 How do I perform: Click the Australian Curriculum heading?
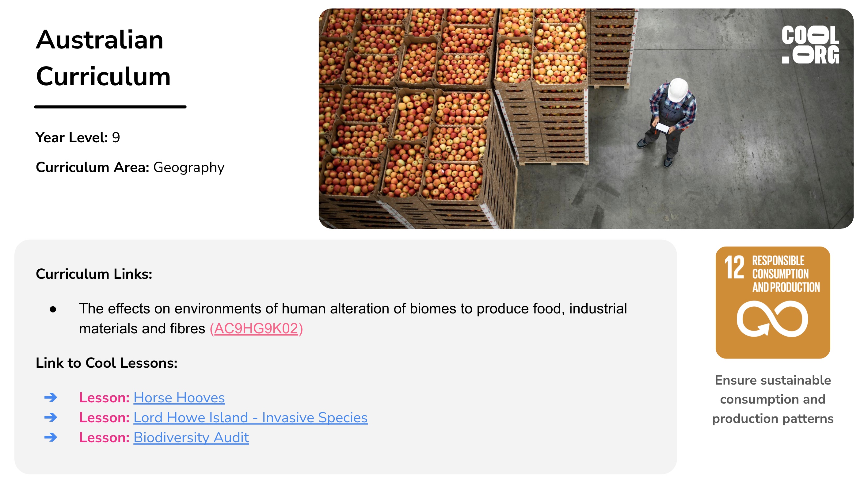tap(103, 58)
